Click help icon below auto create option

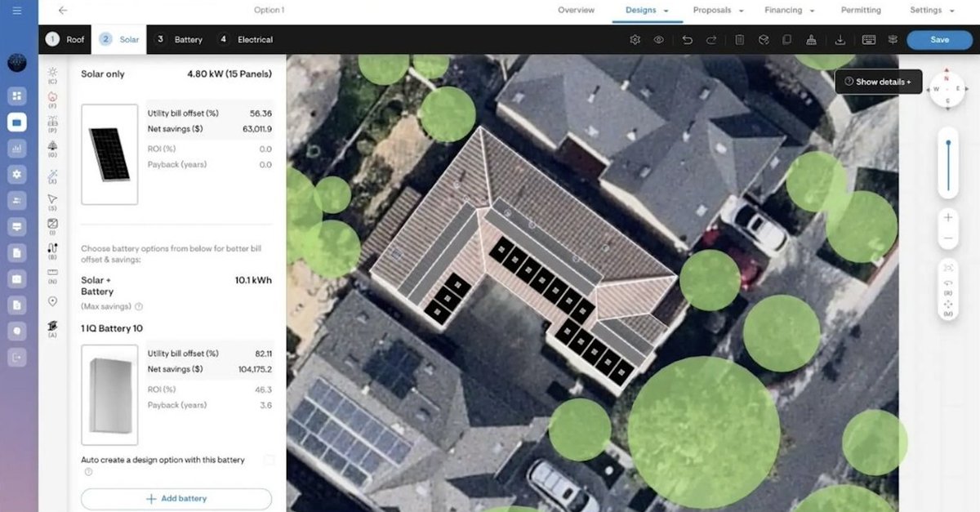click(x=88, y=472)
